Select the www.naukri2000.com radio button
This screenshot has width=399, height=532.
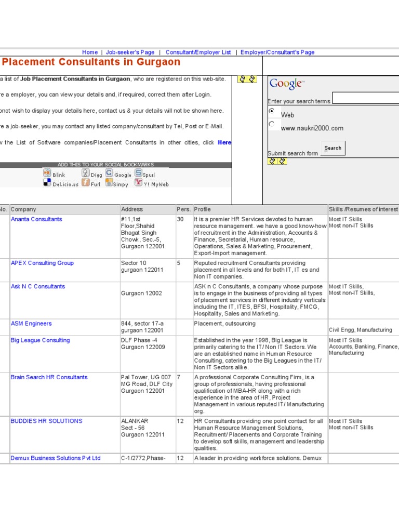click(x=272, y=124)
